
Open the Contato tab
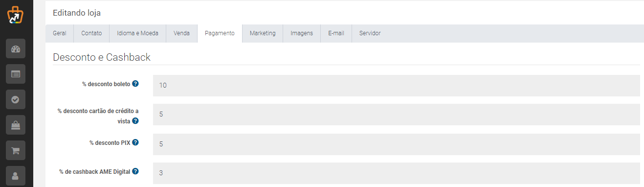click(x=91, y=33)
